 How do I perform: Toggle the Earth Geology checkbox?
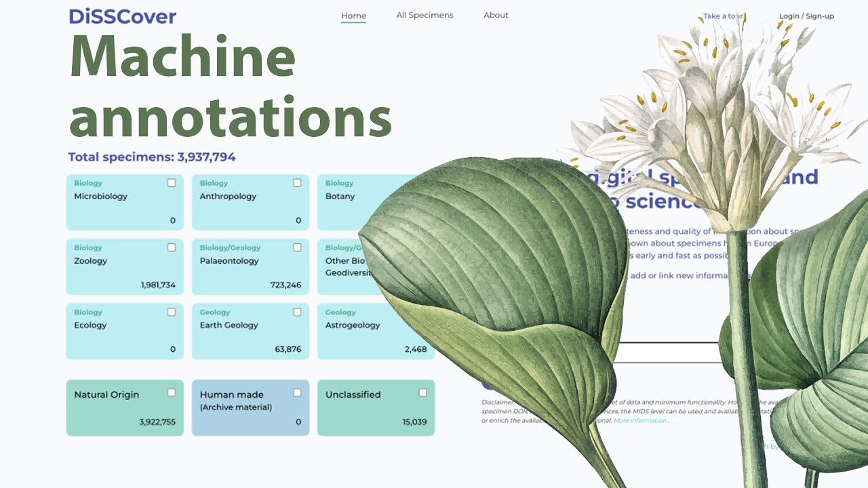(x=297, y=312)
